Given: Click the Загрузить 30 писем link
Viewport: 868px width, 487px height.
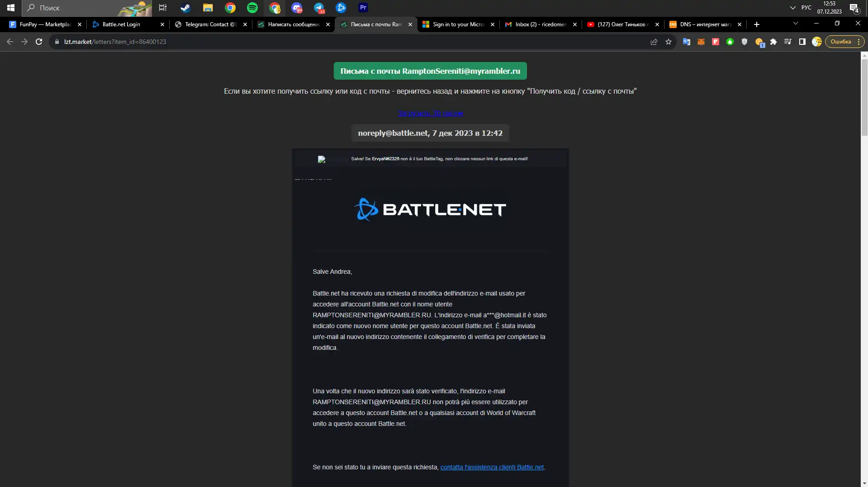Looking at the screenshot, I should point(430,113).
